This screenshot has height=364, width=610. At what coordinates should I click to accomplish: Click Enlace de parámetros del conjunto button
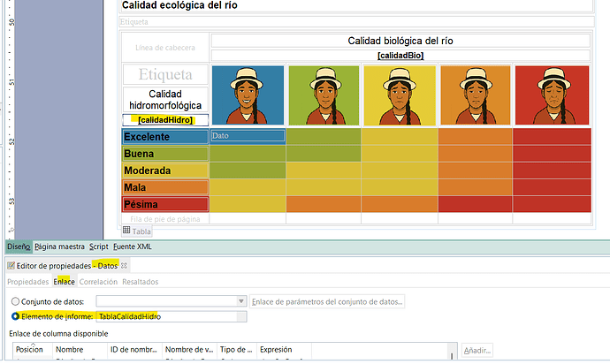[x=327, y=301]
